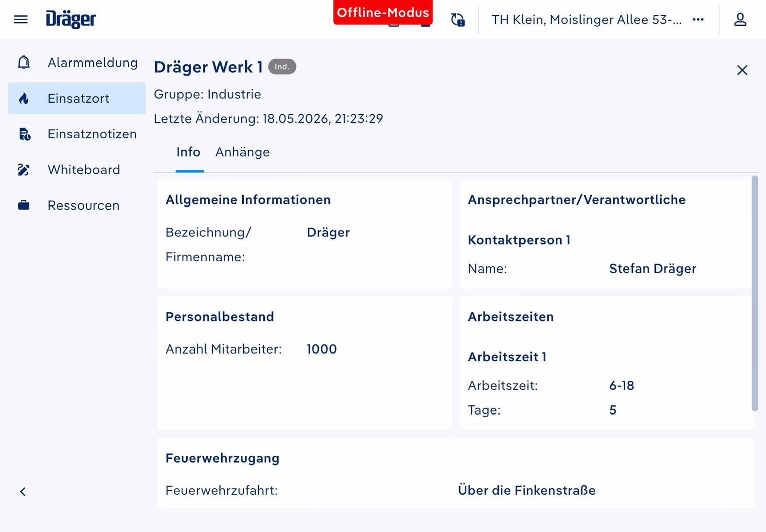This screenshot has height=532, width=766.
Task: Click the Firmenname value Dräger
Action: click(328, 233)
